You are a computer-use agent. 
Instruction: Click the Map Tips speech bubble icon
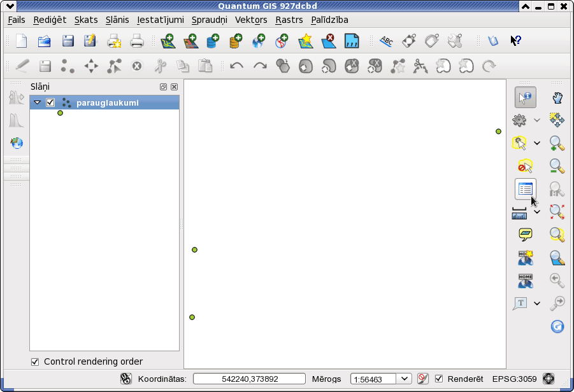526,234
